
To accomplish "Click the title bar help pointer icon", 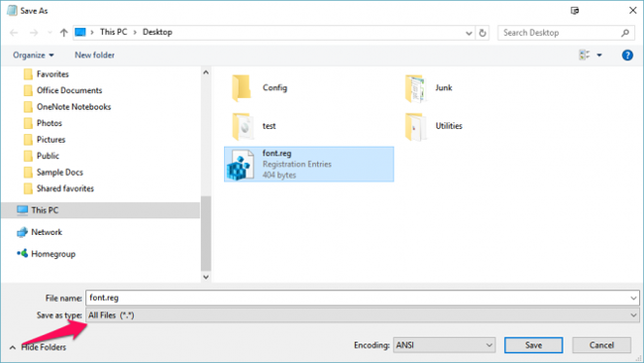I will click(575, 11).
